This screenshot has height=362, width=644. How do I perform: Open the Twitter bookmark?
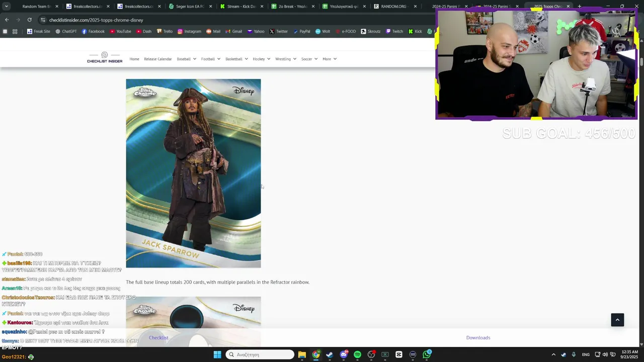point(278,31)
